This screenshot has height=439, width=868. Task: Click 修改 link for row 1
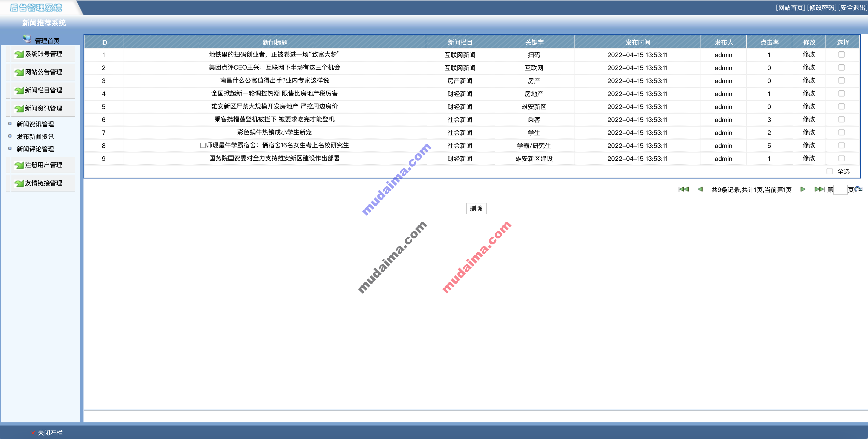(x=809, y=55)
